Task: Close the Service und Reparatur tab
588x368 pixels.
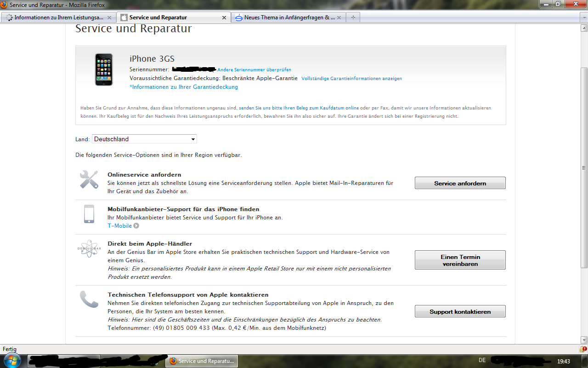Action: click(x=224, y=17)
